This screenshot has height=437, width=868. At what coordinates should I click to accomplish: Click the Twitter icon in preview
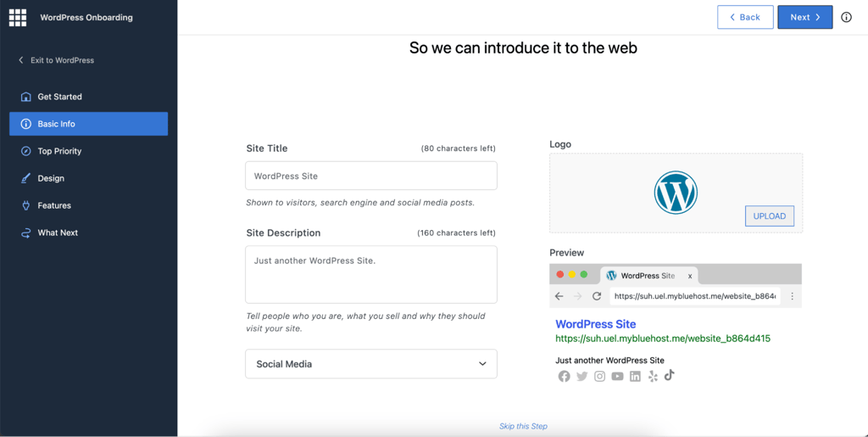tap(581, 377)
